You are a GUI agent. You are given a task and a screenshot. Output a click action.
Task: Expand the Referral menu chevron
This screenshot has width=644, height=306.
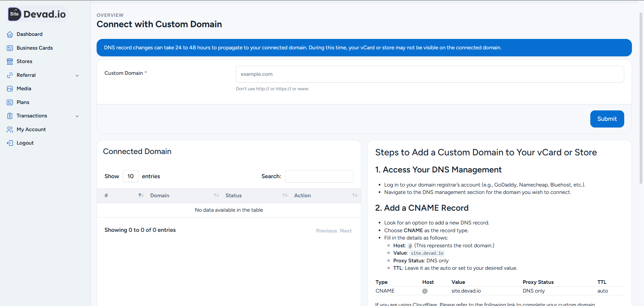(77, 75)
